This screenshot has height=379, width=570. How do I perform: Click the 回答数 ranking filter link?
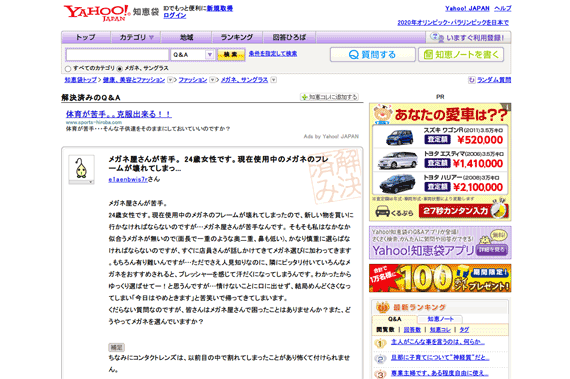point(412,330)
